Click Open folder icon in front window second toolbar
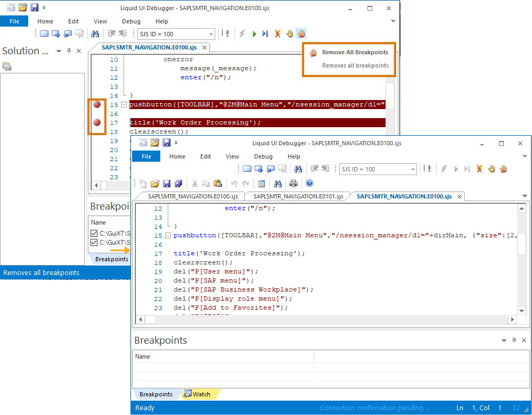Screen dimensions: 532x415 pos(155,184)
